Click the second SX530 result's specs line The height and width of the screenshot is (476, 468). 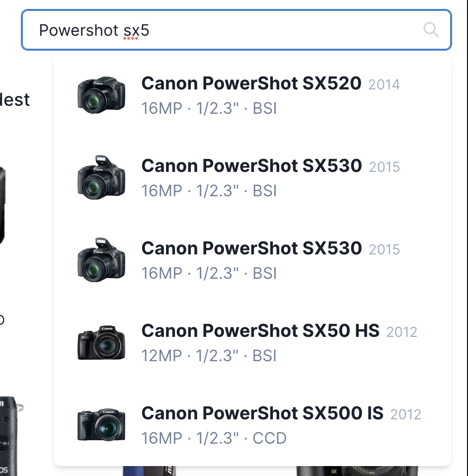[209, 273]
